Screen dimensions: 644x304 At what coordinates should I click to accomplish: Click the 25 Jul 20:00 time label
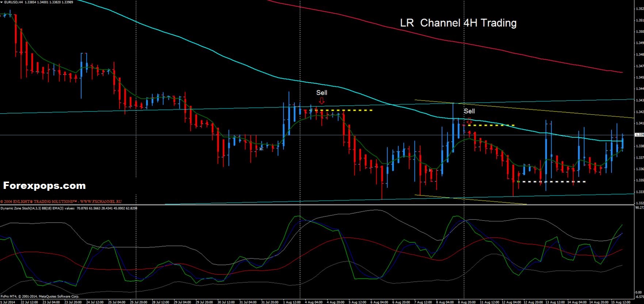pyautogui.click(x=138, y=302)
